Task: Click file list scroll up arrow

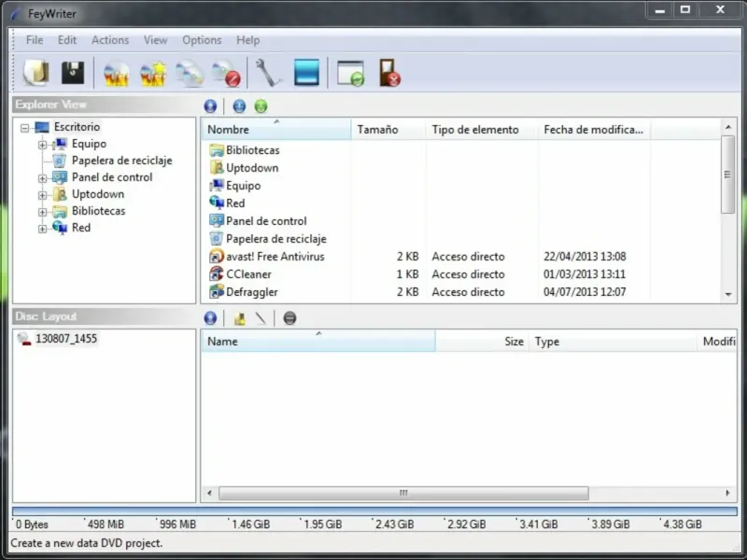Action: (x=728, y=127)
